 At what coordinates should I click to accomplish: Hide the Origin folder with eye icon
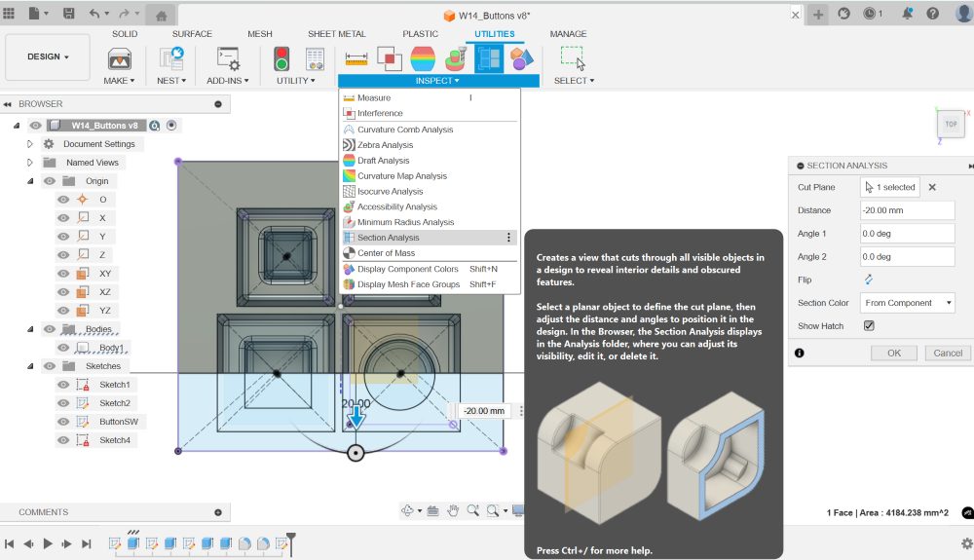[49, 181]
